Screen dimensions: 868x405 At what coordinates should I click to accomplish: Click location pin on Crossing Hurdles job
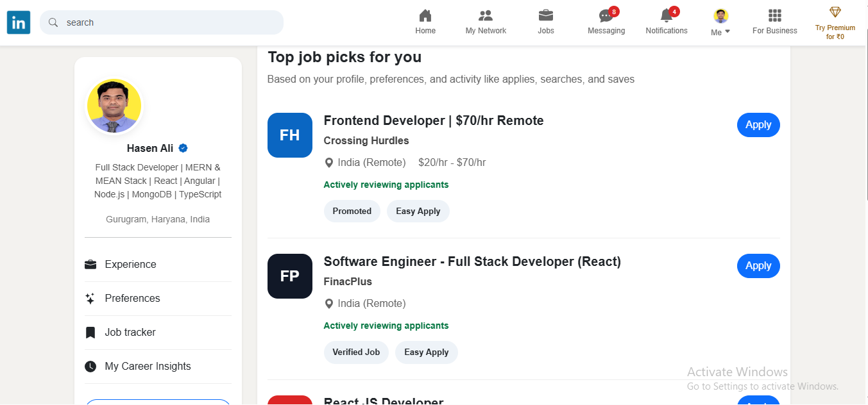tap(329, 163)
